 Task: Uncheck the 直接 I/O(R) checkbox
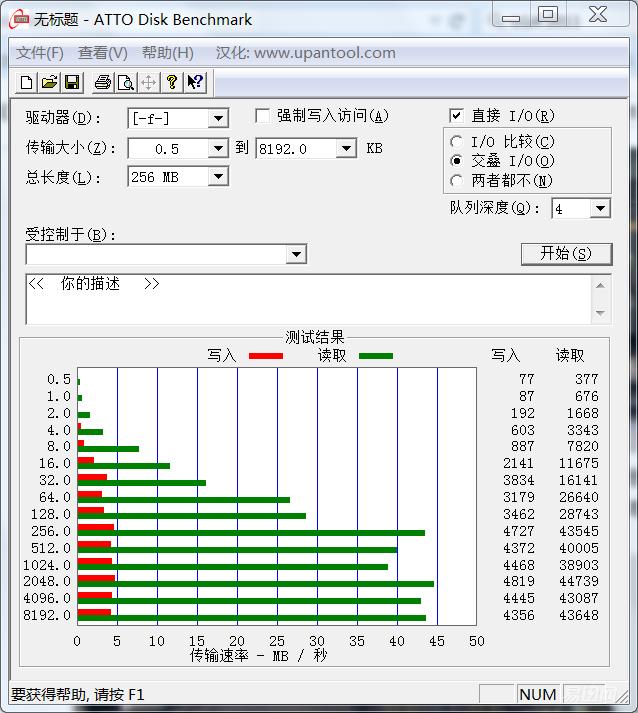(x=456, y=115)
